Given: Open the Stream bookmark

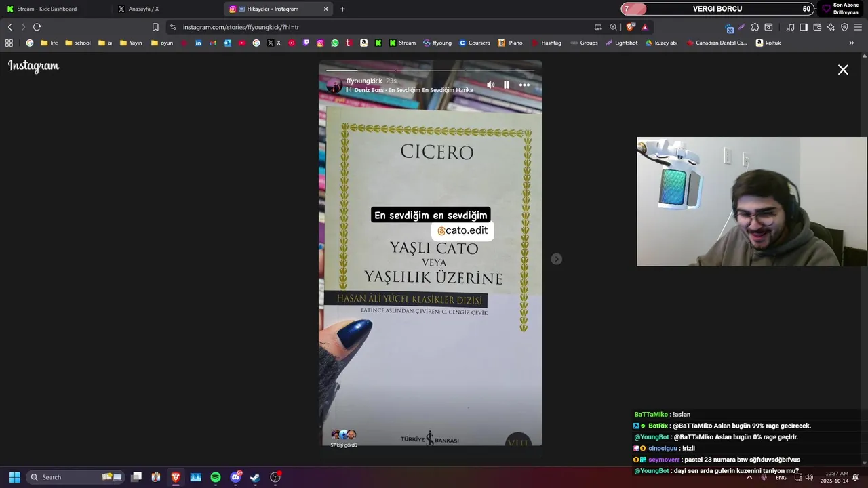Looking at the screenshot, I should (x=402, y=43).
